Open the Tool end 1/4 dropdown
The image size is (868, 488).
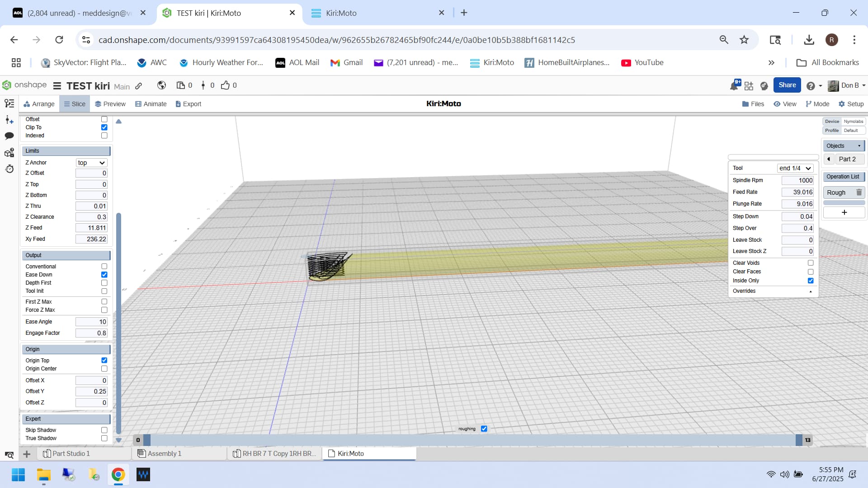[795, 168]
